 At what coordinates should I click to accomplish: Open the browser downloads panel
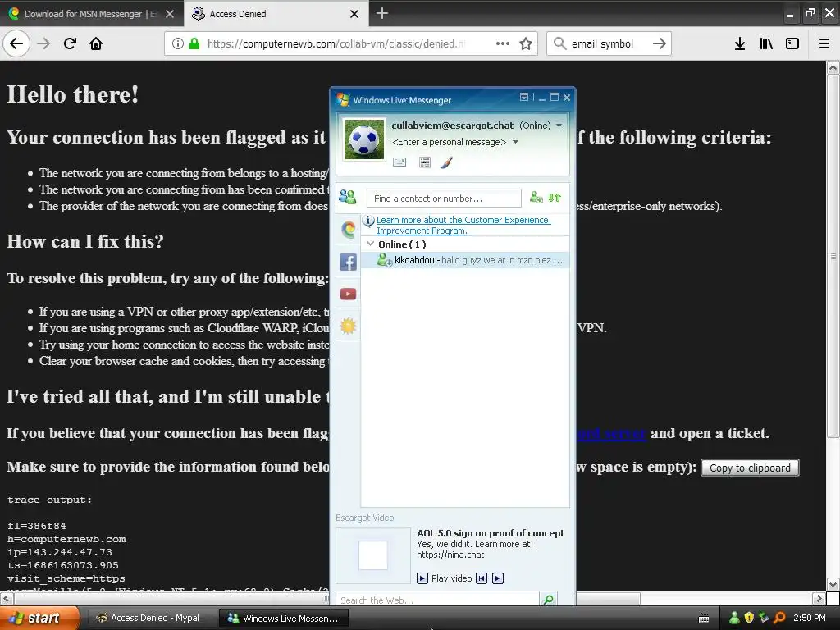click(x=739, y=43)
